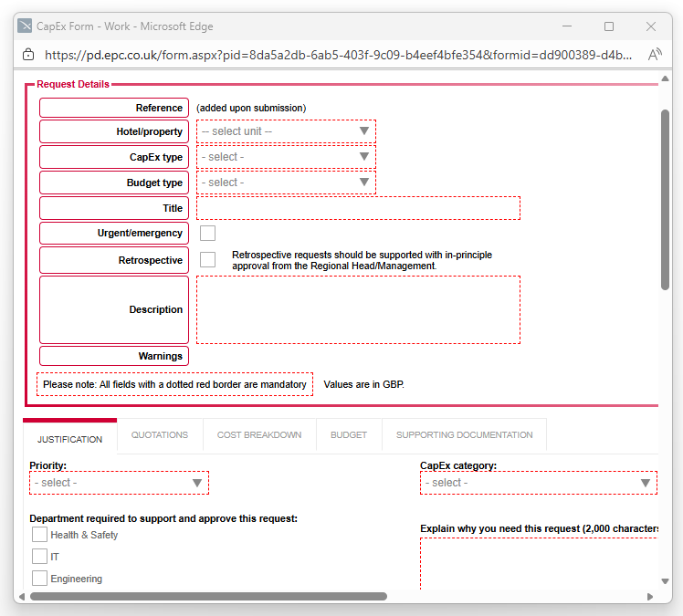Image resolution: width=683 pixels, height=616 pixels.
Task: Minimize the CapEx Form window
Action: click(567, 26)
